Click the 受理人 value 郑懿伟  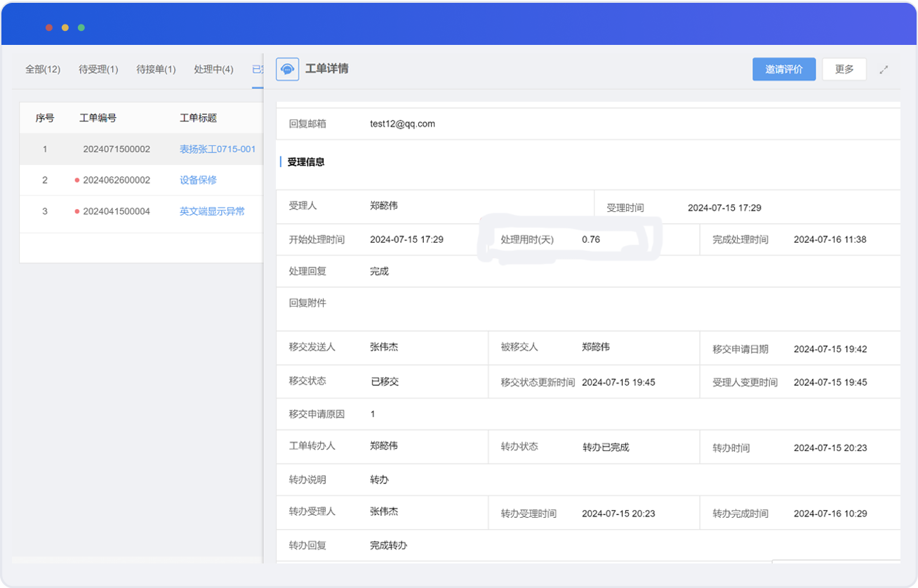[384, 206]
